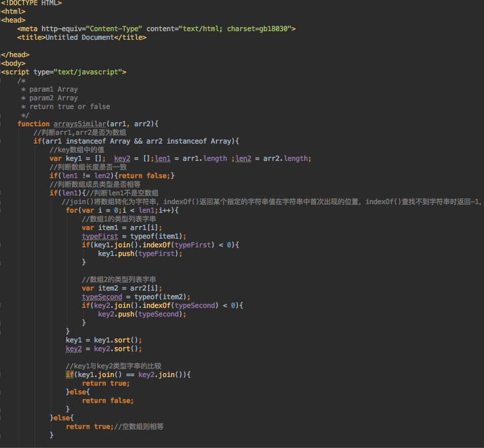Click 'key1.push(typeFirst);' statement
Viewport: 484px width, 448px height.
coord(140,254)
